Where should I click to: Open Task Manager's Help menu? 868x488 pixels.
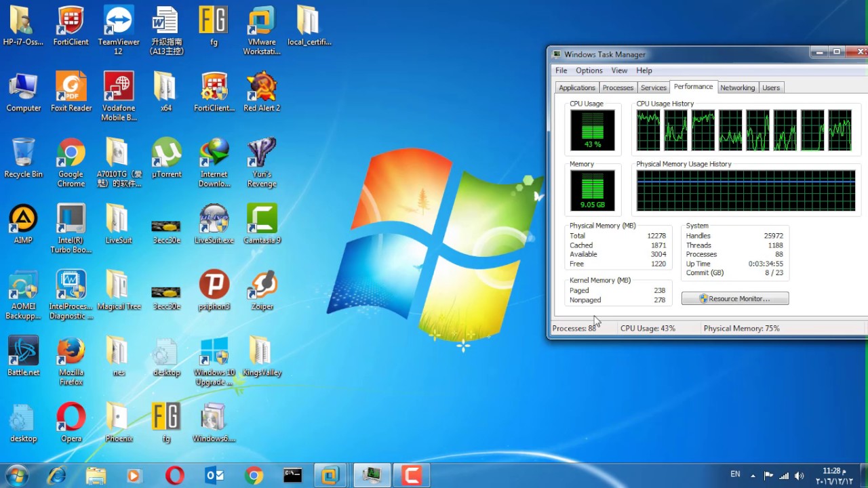pos(644,70)
